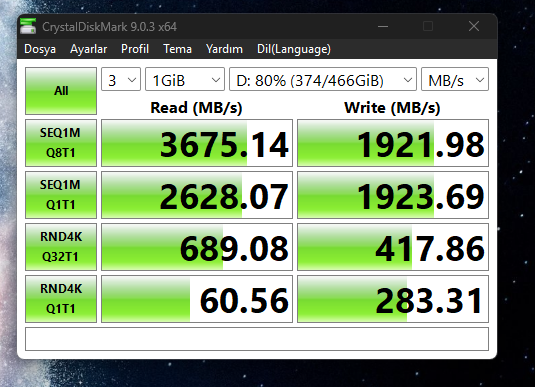The height and width of the screenshot is (387, 535).
Task: Open the drive selector showing D: 80%
Action: tap(323, 79)
